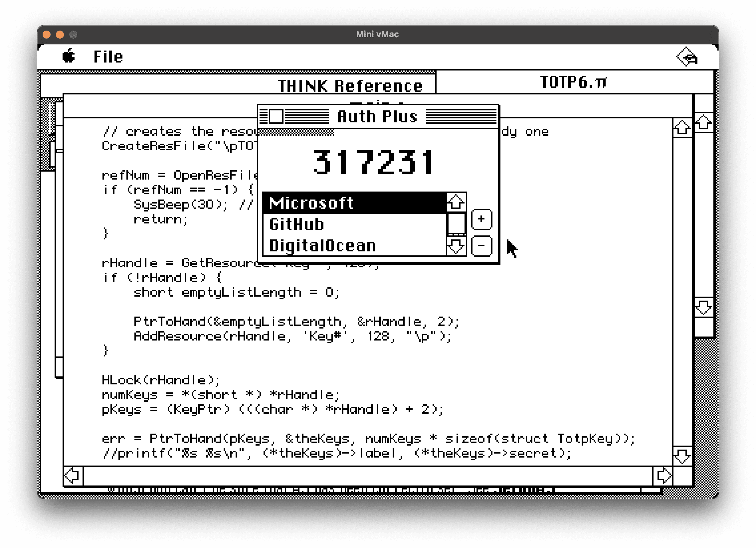Click the code editor horizontal scrollbar track

pyautogui.click(x=368, y=476)
